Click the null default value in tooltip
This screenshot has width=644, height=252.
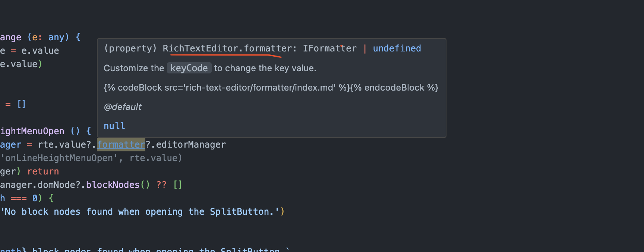click(x=114, y=126)
